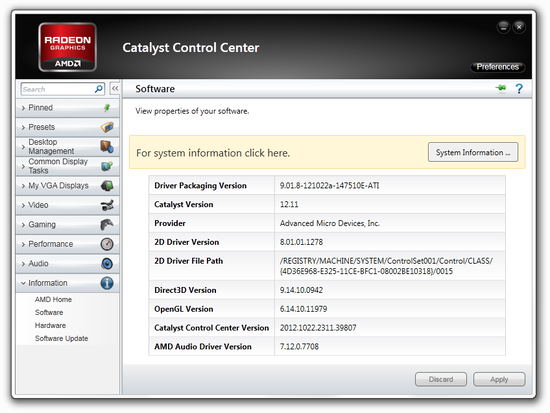
Task: Click the 2D Driver File Path value
Action: coord(386,266)
